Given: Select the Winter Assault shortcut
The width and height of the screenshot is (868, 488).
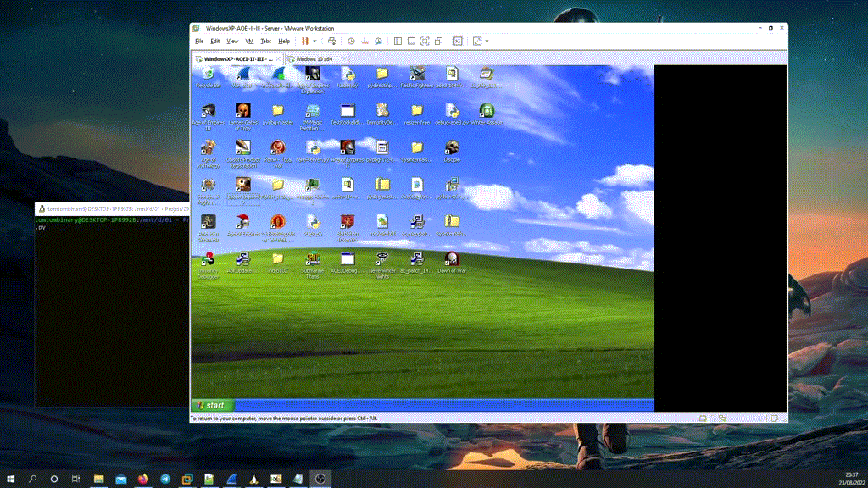Looking at the screenshot, I should coord(487,114).
